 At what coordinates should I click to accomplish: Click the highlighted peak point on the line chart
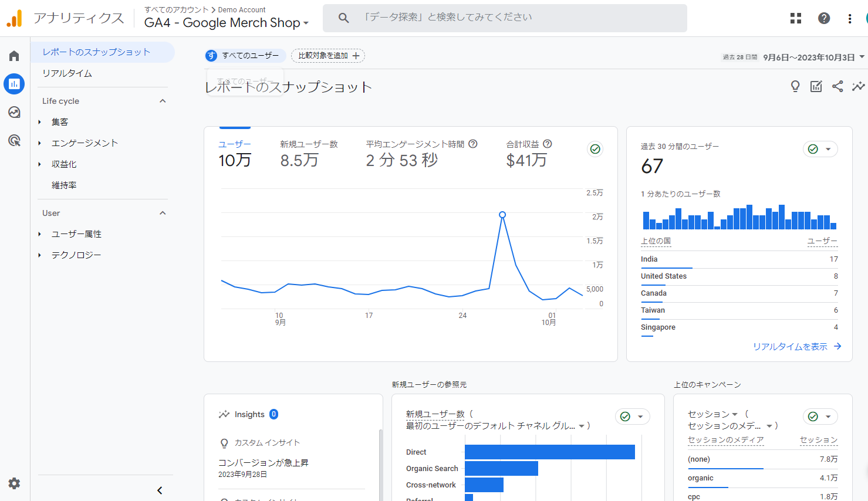[x=502, y=215]
